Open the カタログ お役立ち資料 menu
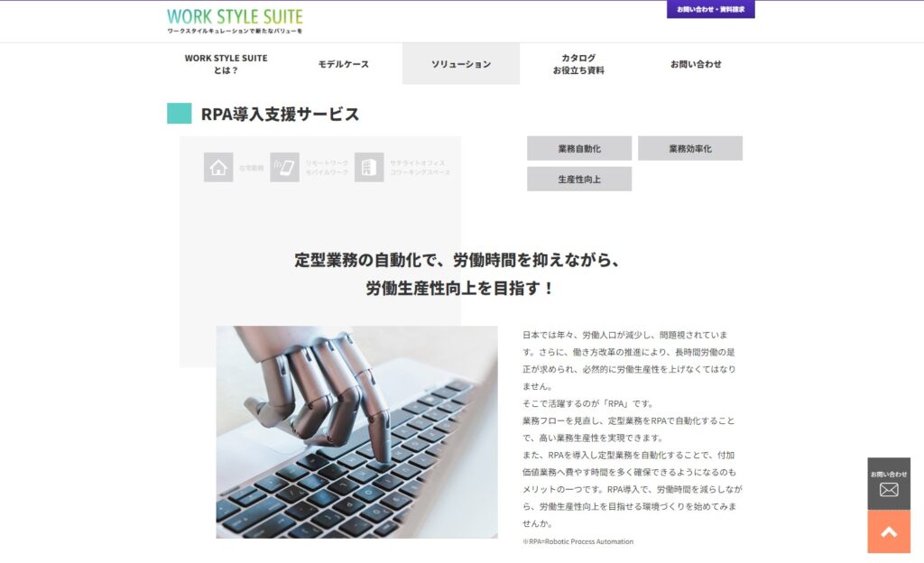This screenshot has height=563, width=924. (578, 63)
